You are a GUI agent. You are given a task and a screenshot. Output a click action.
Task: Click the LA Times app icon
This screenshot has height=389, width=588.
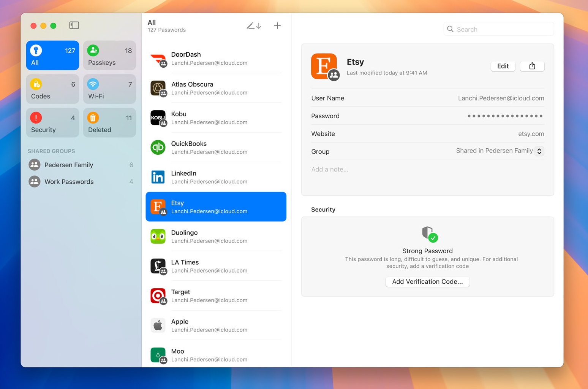point(158,266)
